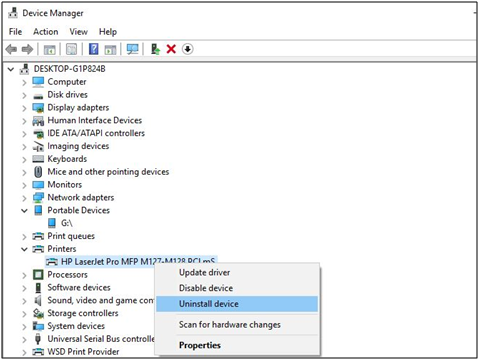The image size is (480, 360).
Task: Click the Human Interface Devices label
Action: pos(95,120)
